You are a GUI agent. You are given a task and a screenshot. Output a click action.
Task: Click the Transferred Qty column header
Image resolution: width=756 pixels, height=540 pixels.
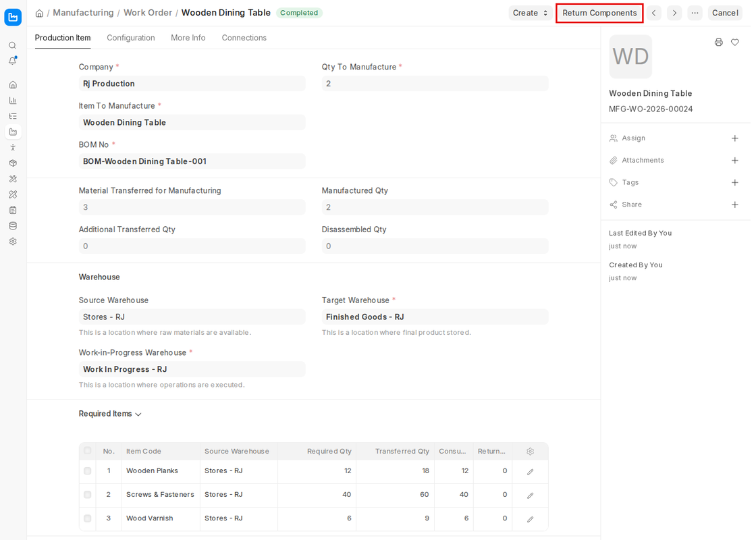(x=402, y=452)
